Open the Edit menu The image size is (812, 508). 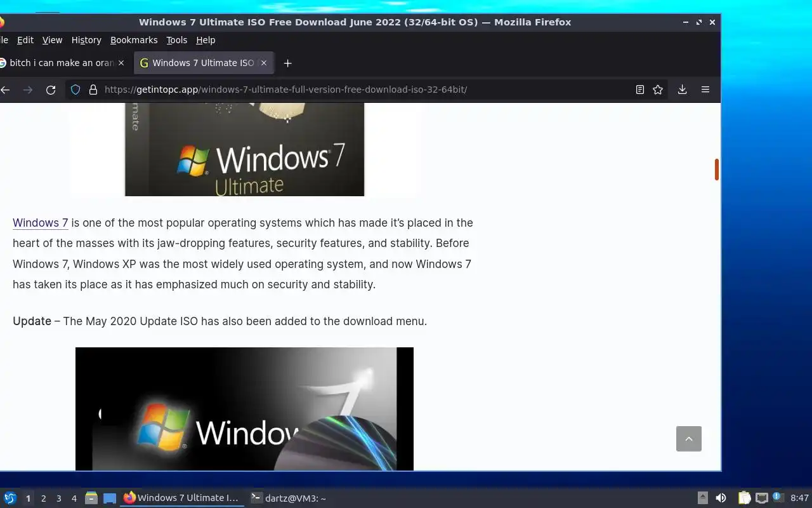pyautogui.click(x=25, y=40)
